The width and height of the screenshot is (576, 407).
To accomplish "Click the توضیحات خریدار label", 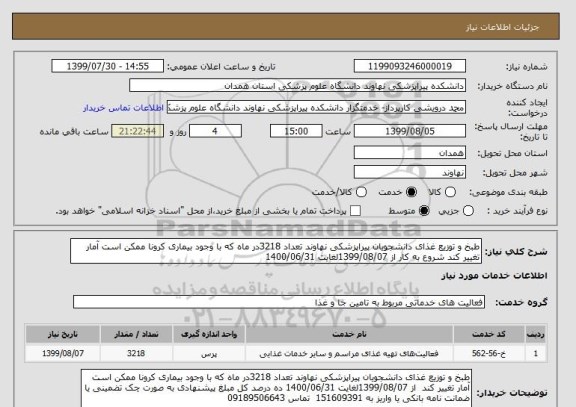I will pyautogui.click(x=512, y=393).
